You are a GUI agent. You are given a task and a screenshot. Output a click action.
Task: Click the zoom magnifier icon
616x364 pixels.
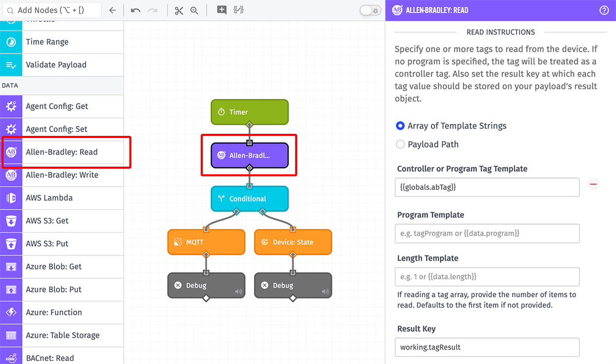pyautogui.click(x=195, y=10)
